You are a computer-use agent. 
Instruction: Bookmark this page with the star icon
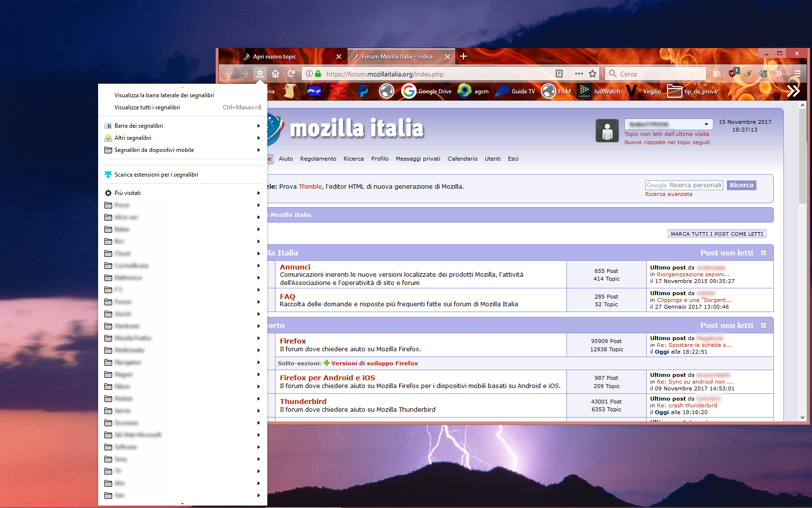593,74
